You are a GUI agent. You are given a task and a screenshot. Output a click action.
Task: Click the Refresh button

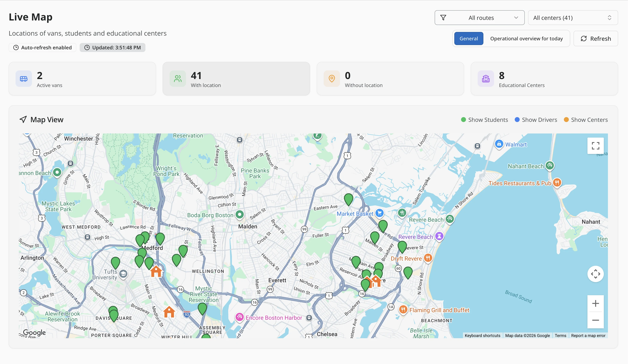click(596, 39)
